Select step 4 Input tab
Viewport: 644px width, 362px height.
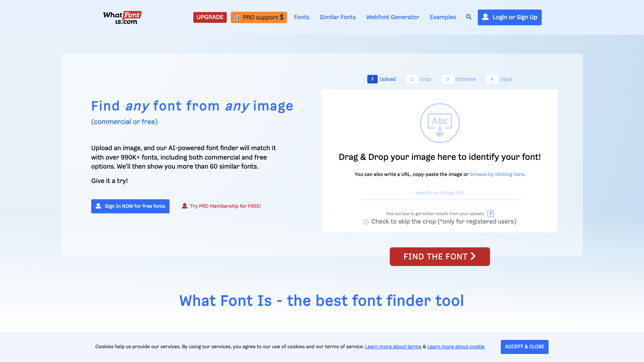point(499,79)
